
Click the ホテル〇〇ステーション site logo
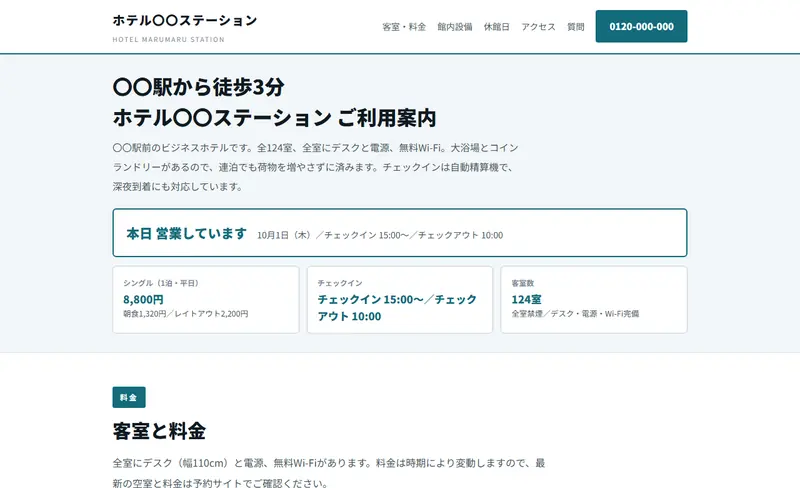(185, 20)
